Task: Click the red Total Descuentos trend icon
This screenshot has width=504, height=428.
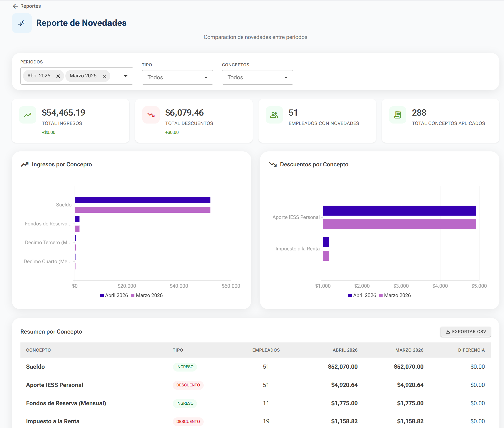Action: click(151, 115)
